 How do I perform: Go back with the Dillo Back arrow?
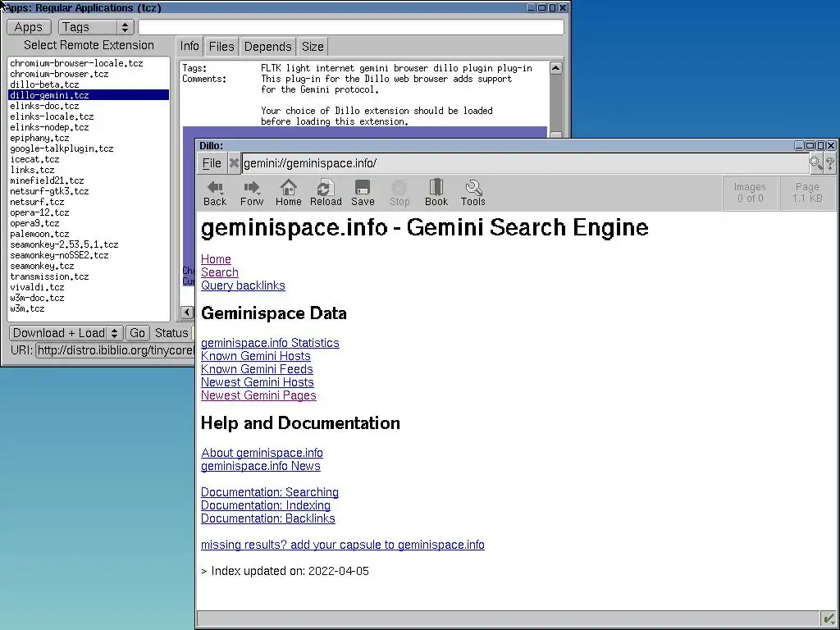[215, 193]
